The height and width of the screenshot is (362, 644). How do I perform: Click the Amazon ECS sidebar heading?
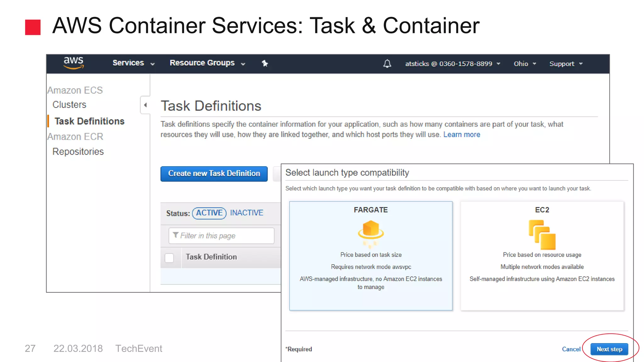[75, 90]
